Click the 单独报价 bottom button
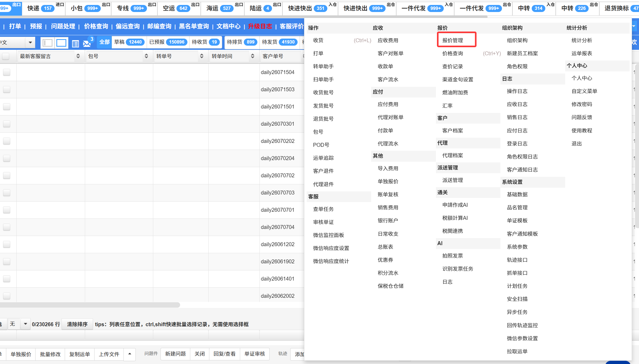Image resolution: width=639 pixels, height=364 pixels. point(21,354)
